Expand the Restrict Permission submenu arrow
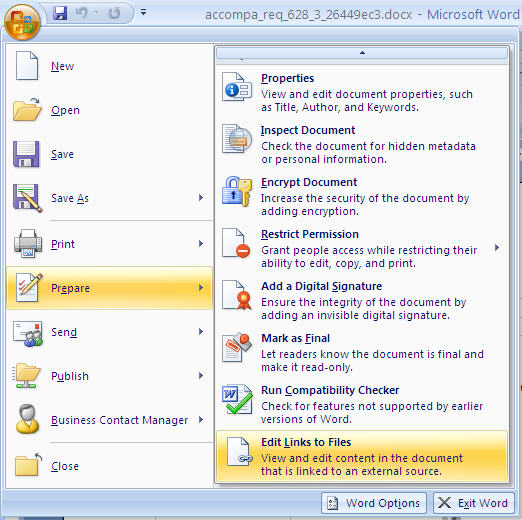This screenshot has width=522, height=520. pyautogui.click(x=497, y=248)
